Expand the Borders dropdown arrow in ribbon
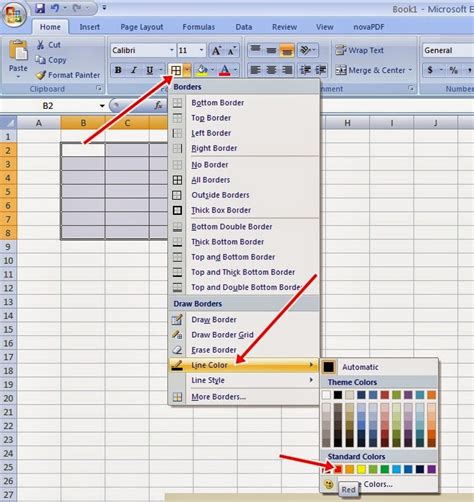The height and width of the screenshot is (502, 474). point(187,70)
